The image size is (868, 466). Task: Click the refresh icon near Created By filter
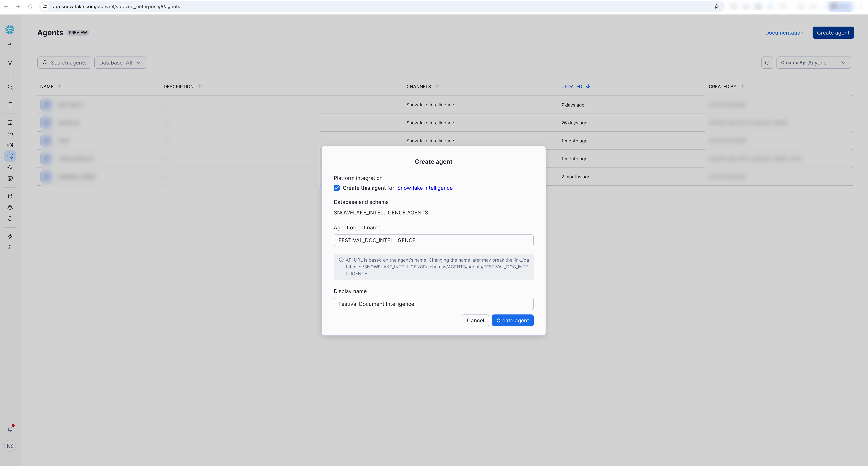(767, 62)
